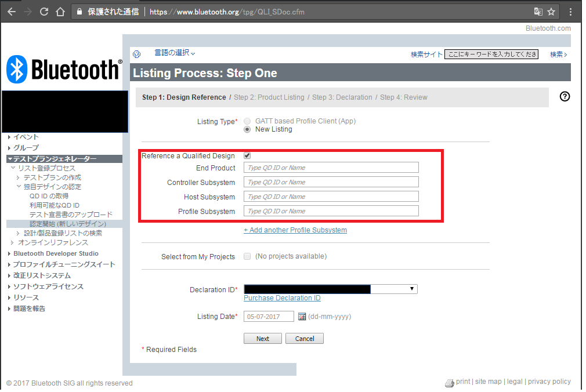Bookmark page with star icon
The image size is (586, 392).
click(x=551, y=12)
